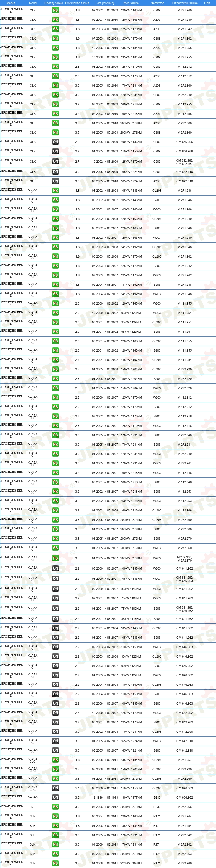Click the 2.3 engine capacity cell
Screen dimensions: 216x868
(77, 360)
